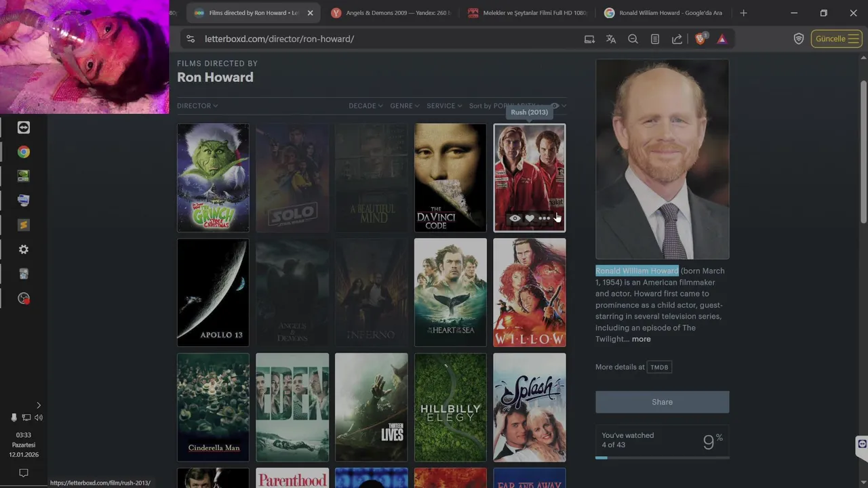Open TeamViewer from the taskbar
Viewport: 868px width, 488px height.
(24, 127)
